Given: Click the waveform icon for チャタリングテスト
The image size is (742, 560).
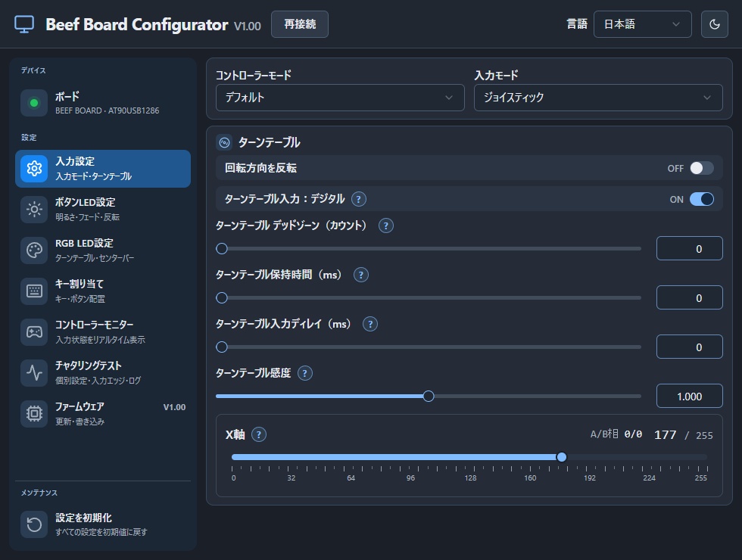Looking at the screenshot, I should pyautogui.click(x=34, y=372).
